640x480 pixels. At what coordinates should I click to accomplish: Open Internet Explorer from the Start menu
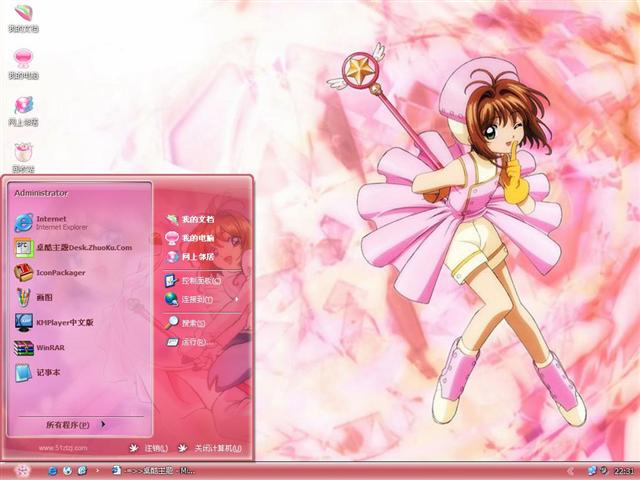click(50, 222)
